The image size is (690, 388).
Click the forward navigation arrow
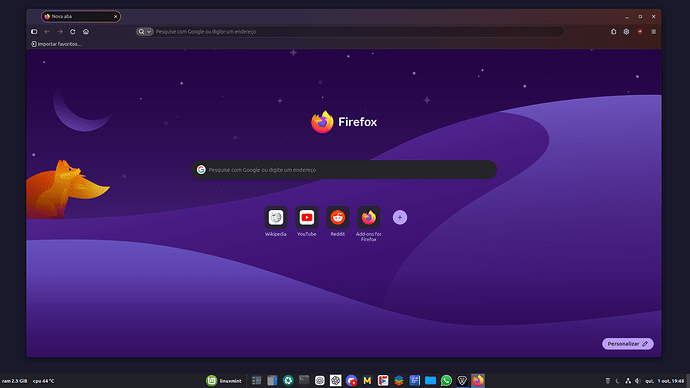pyautogui.click(x=60, y=32)
